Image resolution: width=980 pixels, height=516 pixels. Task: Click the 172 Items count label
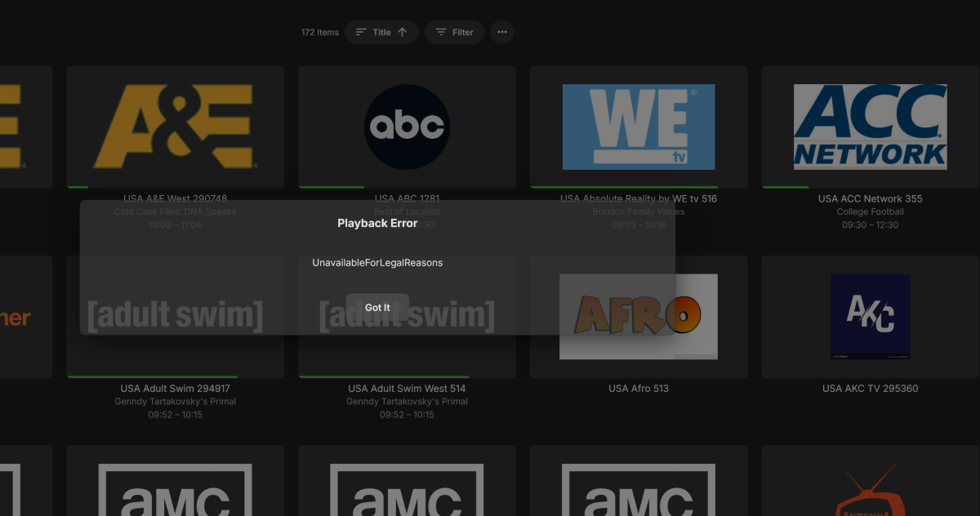pos(319,32)
